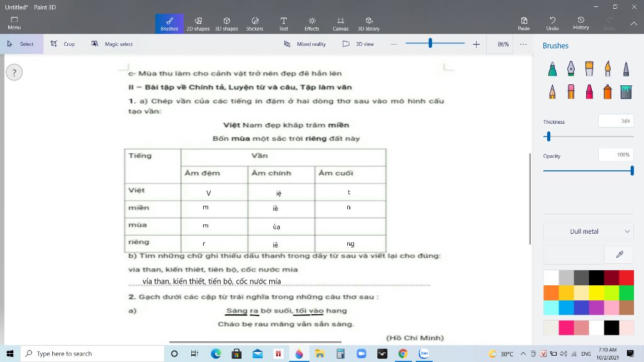Activate the Select tool
This screenshot has width=644, height=362.
(x=21, y=44)
